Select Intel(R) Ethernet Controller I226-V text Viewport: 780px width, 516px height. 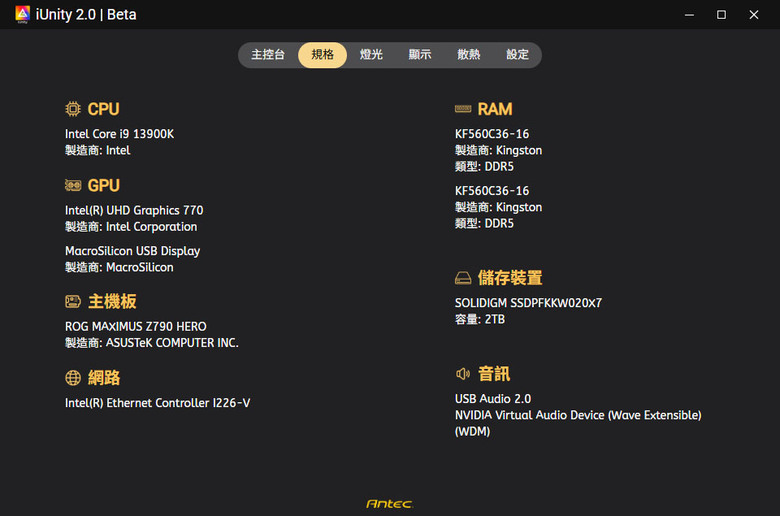pyautogui.click(x=157, y=403)
